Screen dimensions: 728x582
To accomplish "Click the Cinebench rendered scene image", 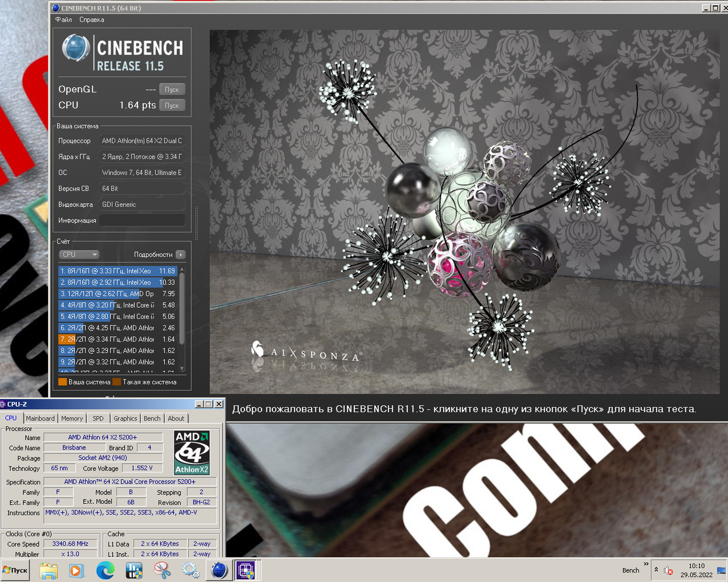I will click(464, 212).
